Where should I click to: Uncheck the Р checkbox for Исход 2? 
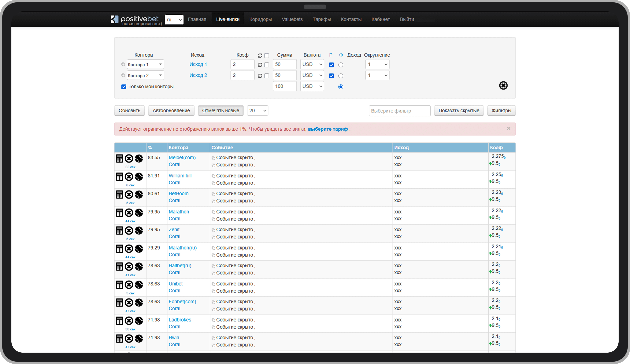coord(332,76)
